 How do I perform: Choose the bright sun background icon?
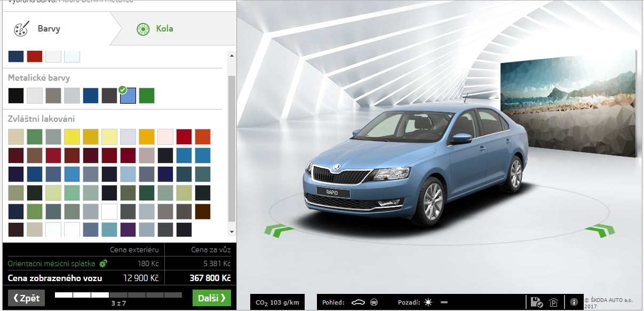(428, 302)
